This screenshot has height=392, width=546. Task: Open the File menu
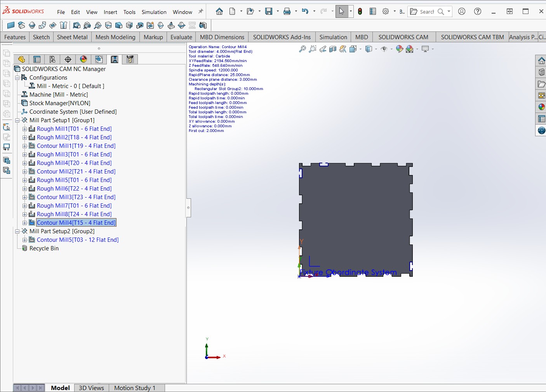61,12
